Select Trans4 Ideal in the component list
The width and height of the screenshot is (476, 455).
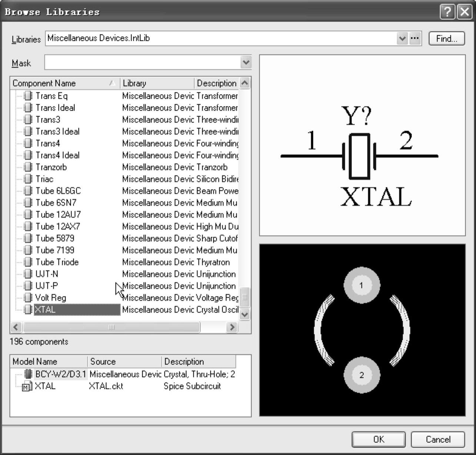click(x=57, y=155)
